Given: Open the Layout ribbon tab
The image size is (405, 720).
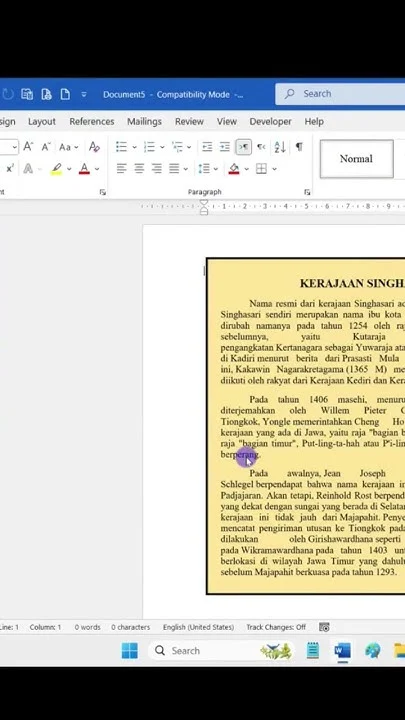Looking at the screenshot, I should [x=42, y=122].
